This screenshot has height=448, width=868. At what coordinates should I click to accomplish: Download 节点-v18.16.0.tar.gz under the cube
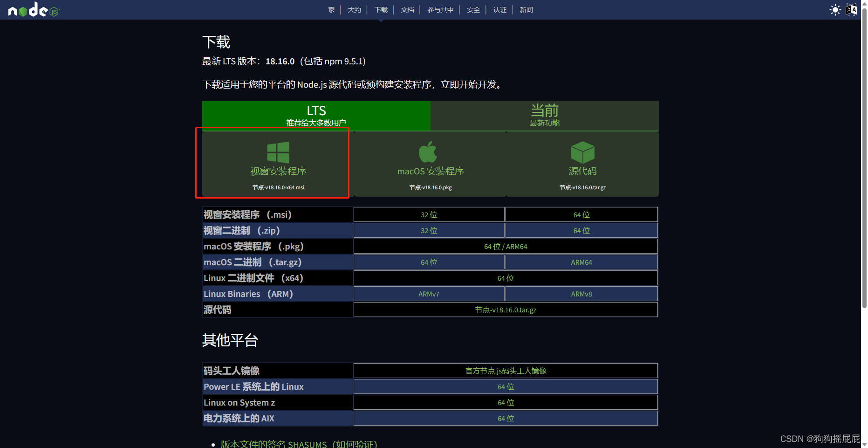coord(583,187)
